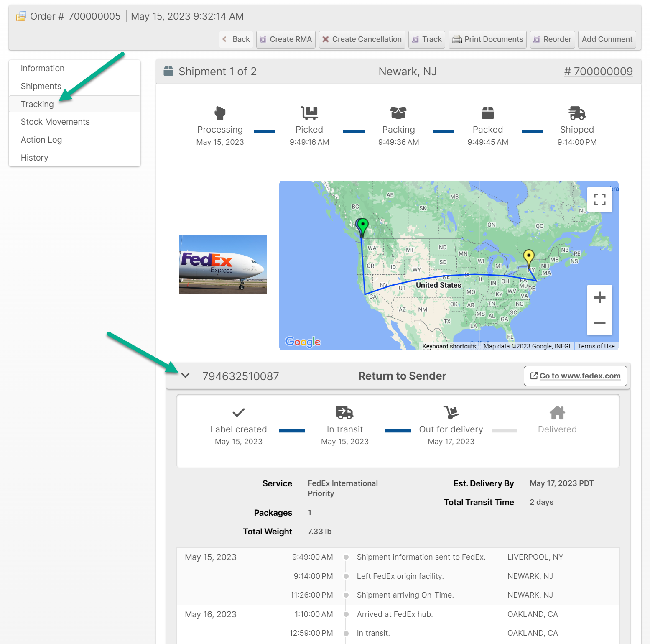
Task: Zoom out on the map
Action: [x=599, y=323]
